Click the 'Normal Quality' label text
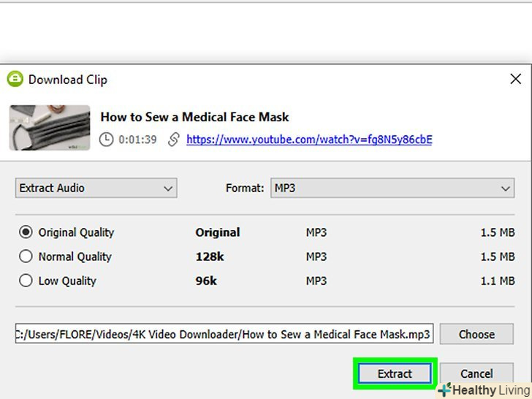 [x=75, y=256]
